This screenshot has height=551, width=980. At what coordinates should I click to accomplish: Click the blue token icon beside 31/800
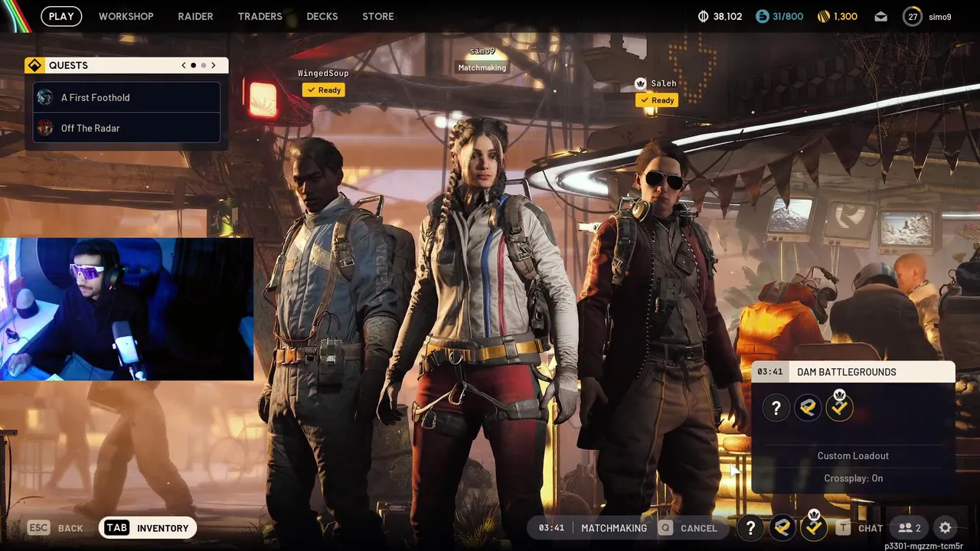pyautogui.click(x=762, y=16)
